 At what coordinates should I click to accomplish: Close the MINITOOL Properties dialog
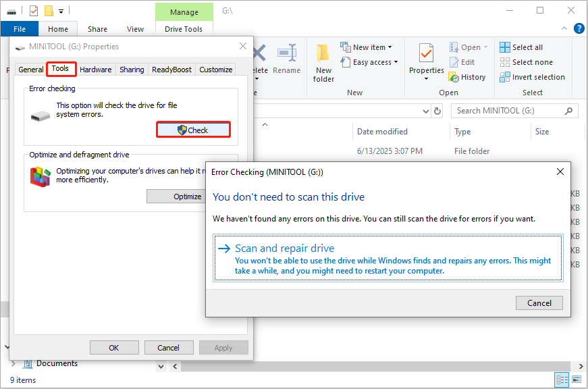coord(243,46)
